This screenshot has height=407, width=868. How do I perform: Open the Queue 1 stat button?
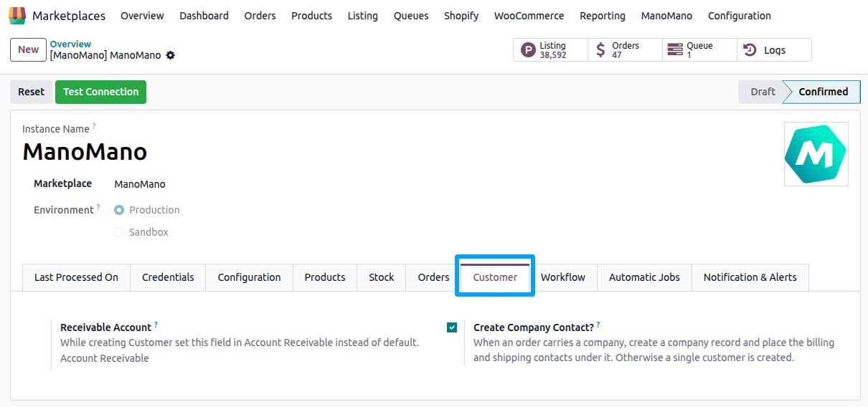pyautogui.click(x=699, y=50)
